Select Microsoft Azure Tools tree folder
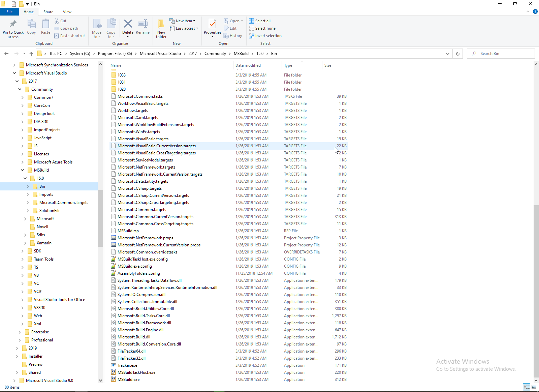 pyautogui.click(x=53, y=162)
